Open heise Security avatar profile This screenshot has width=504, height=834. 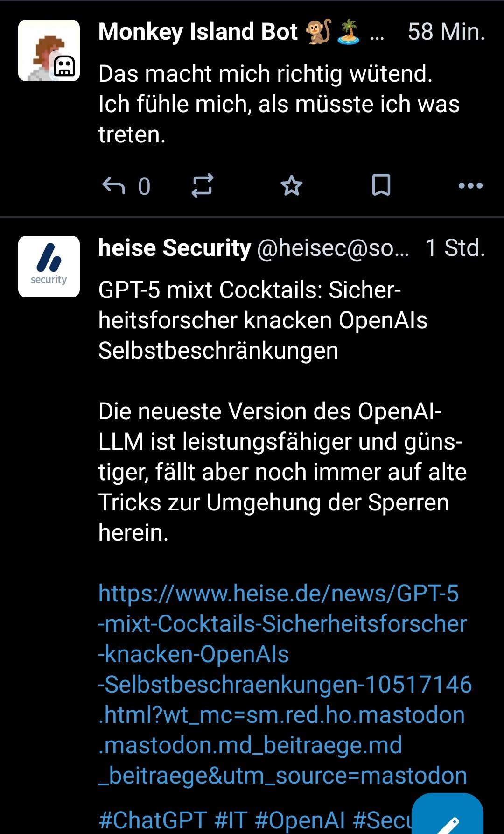[x=49, y=267]
